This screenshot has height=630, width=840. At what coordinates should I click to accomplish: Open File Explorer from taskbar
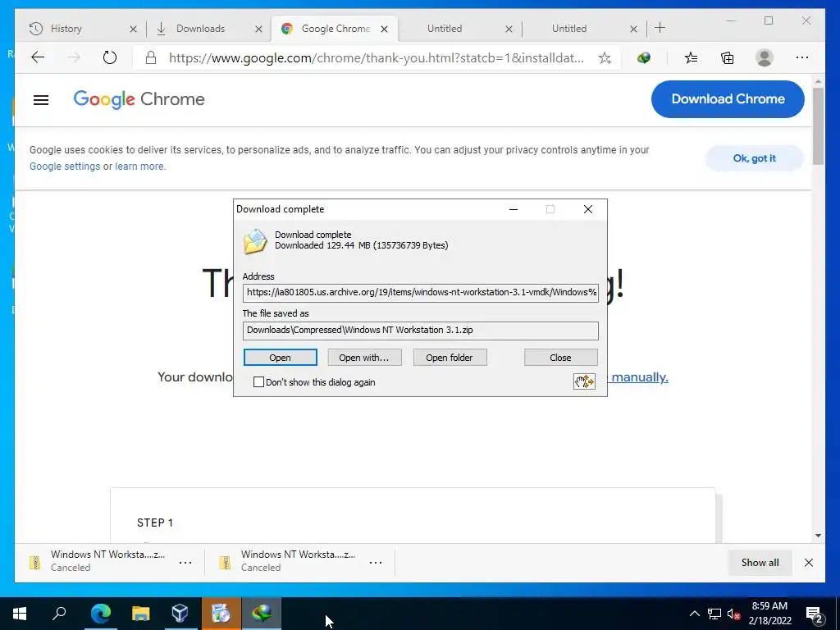point(141,614)
